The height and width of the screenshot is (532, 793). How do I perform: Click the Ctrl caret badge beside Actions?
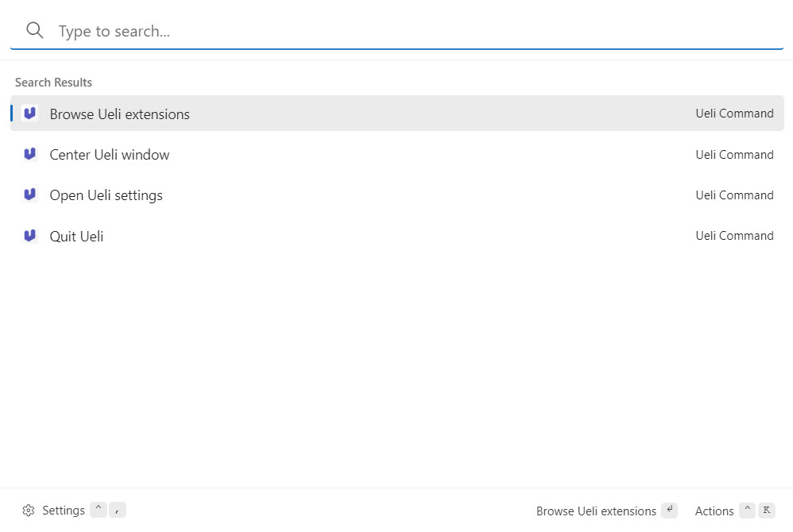point(747,510)
